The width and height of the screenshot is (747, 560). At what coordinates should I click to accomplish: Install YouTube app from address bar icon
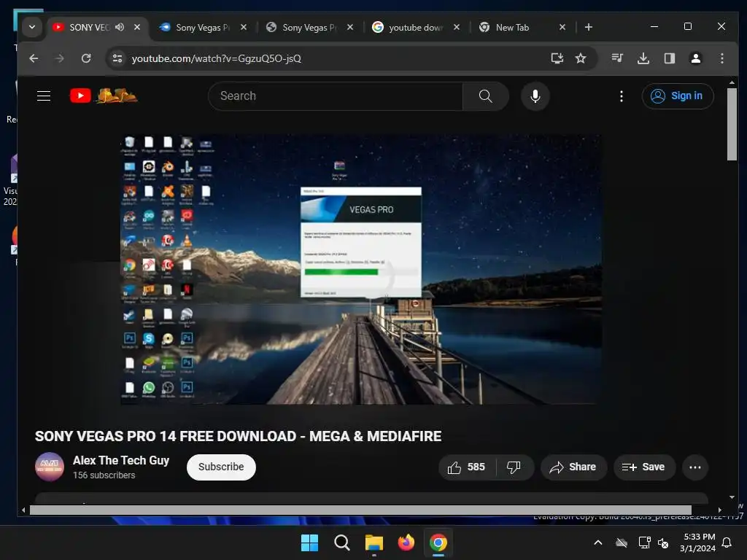pos(557,58)
